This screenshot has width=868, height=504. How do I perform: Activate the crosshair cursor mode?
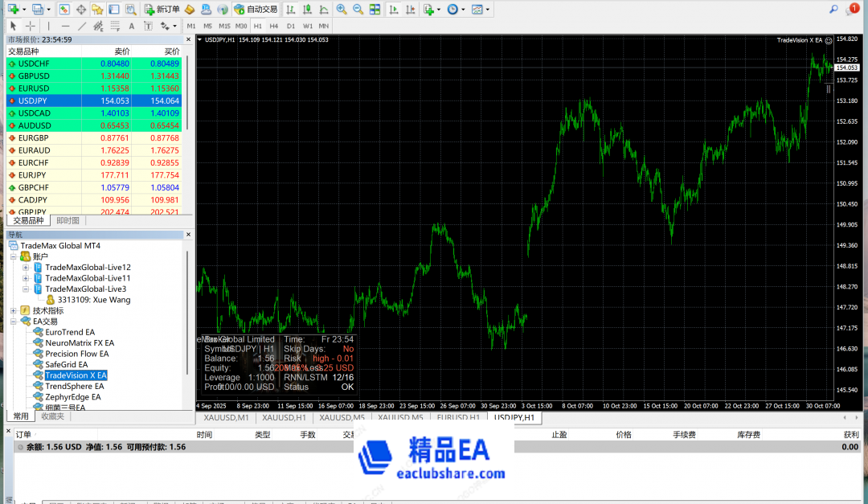tap(30, 26)
